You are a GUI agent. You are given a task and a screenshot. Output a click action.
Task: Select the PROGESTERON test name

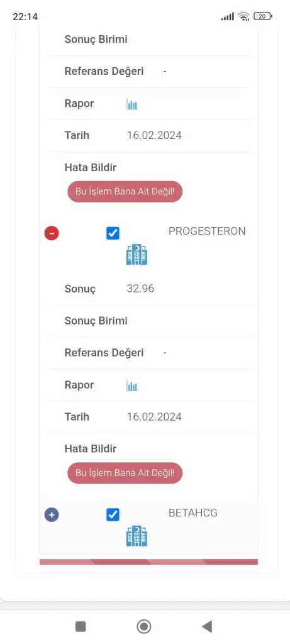click(207, 231)
